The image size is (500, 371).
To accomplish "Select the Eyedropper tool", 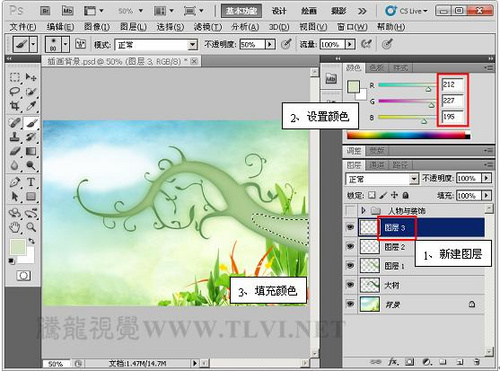I will point(31,106).
